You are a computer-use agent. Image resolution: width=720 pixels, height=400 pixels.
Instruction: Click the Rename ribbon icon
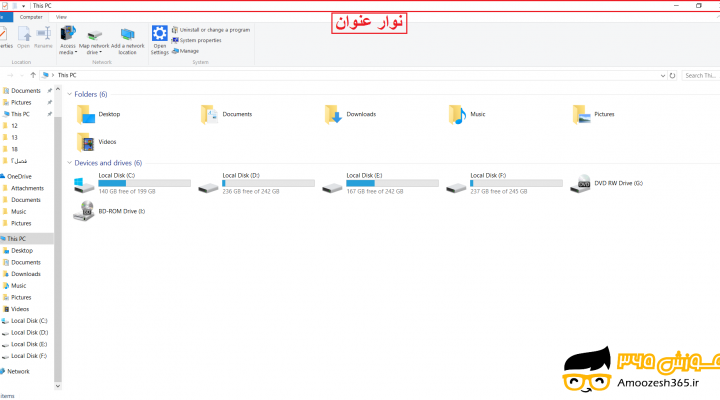coord(44,34)
